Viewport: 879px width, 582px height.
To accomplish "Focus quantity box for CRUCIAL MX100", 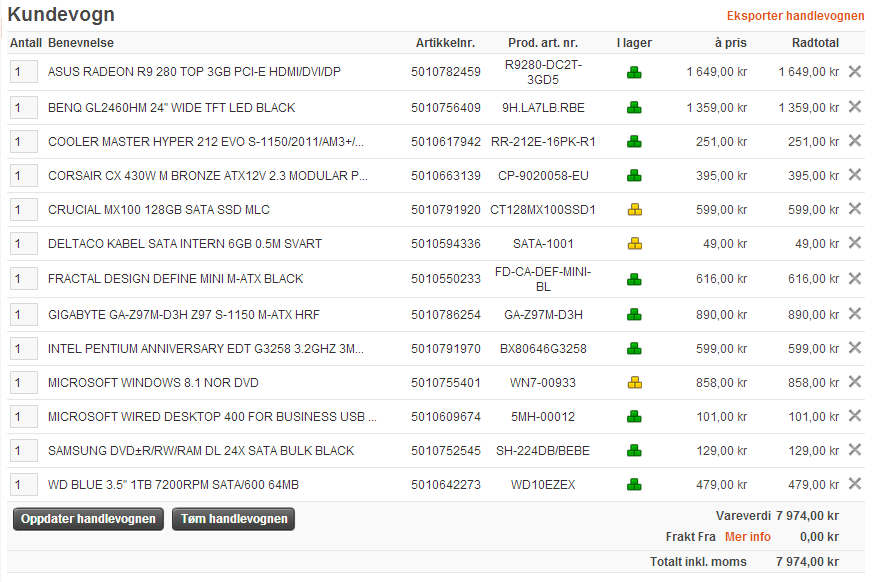I will click(x=24, y=210).
